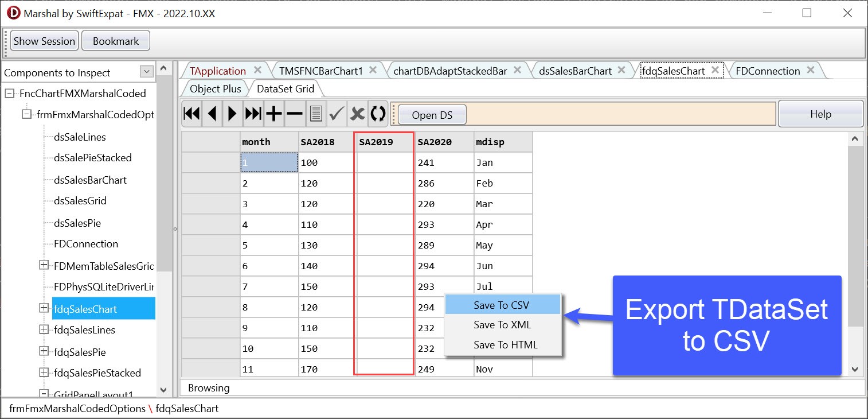Select FDPhysSQLiteDriverLink tree item
Viewport: 868px width, 419px height.
pyautogui.click(x=104, y=286)
